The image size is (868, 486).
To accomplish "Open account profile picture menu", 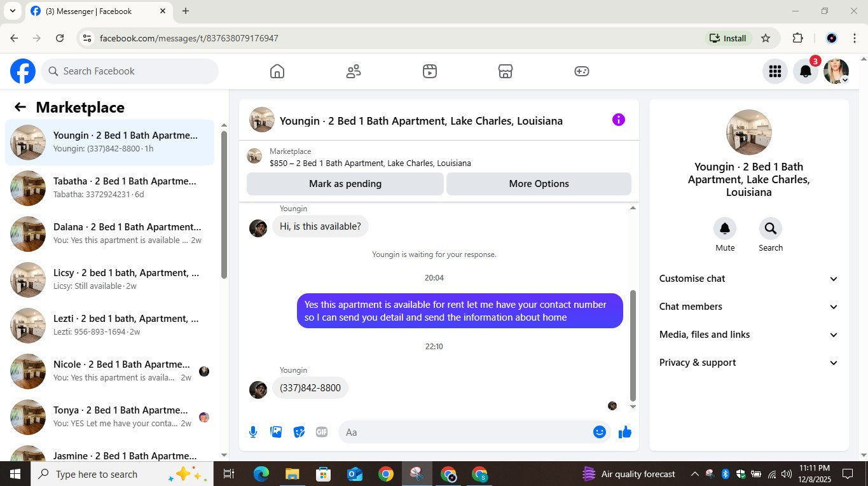I will point(836,71).
